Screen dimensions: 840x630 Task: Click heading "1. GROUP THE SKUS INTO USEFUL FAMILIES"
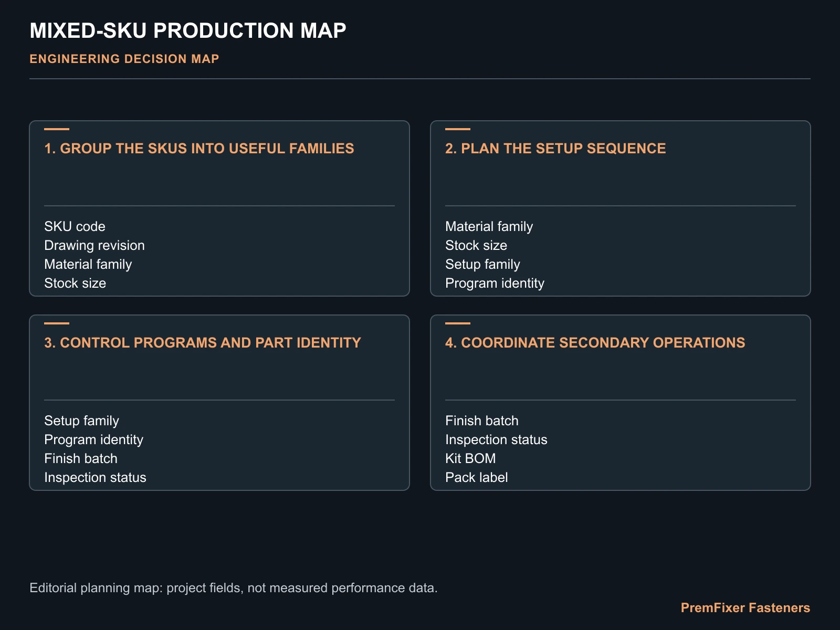point(199,149)
